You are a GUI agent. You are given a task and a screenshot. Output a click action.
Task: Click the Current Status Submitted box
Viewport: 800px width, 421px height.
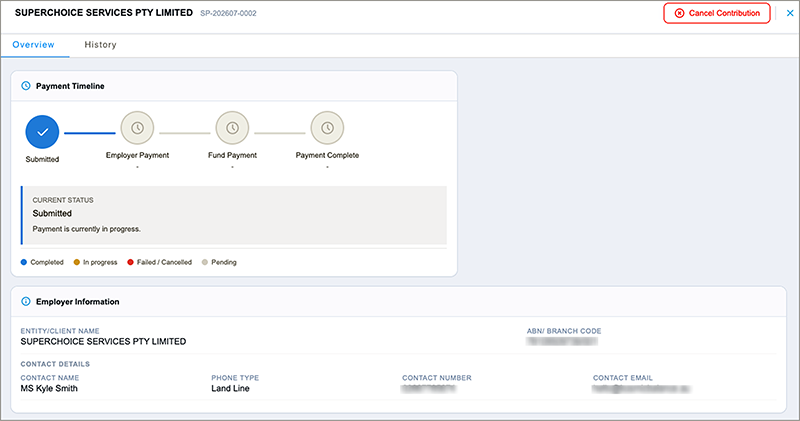(x=234, y=215)
